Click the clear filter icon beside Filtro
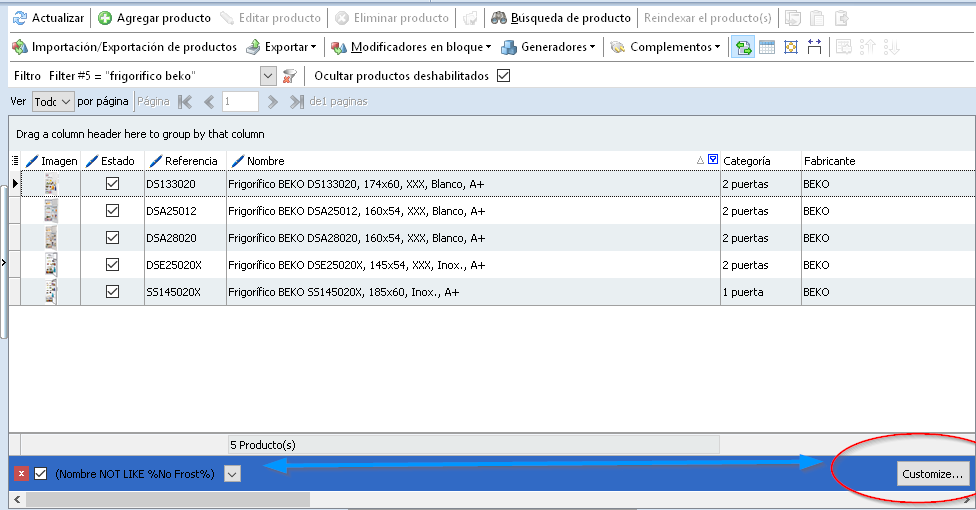This screenshot has height=510, width=976. coord(290,76)
